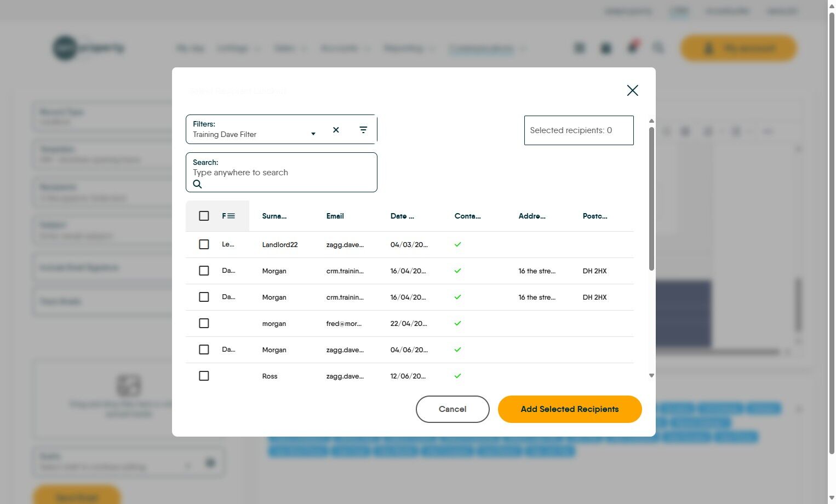Screen dimensions: 836x504
Task: Click the green tick in the Ross row
Action: click(x=457, y=376)
